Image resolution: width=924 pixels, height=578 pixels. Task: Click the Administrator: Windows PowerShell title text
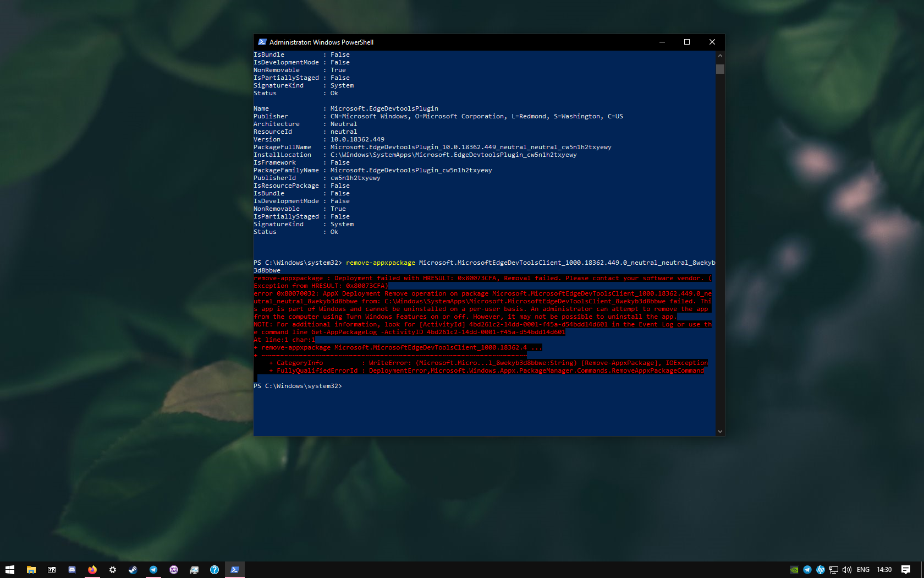(x=321, y=42)
